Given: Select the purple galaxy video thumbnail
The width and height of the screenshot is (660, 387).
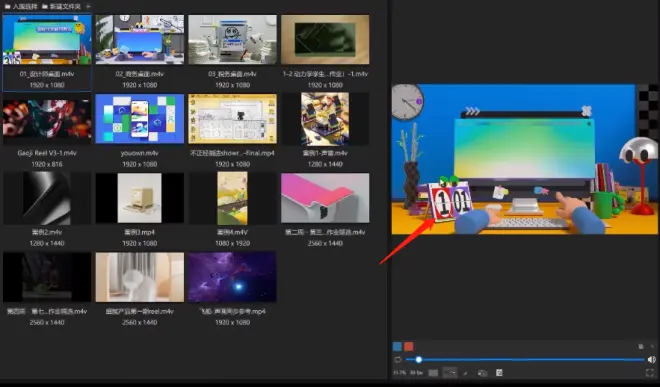Looking at the screenshot, I should 232,277.
